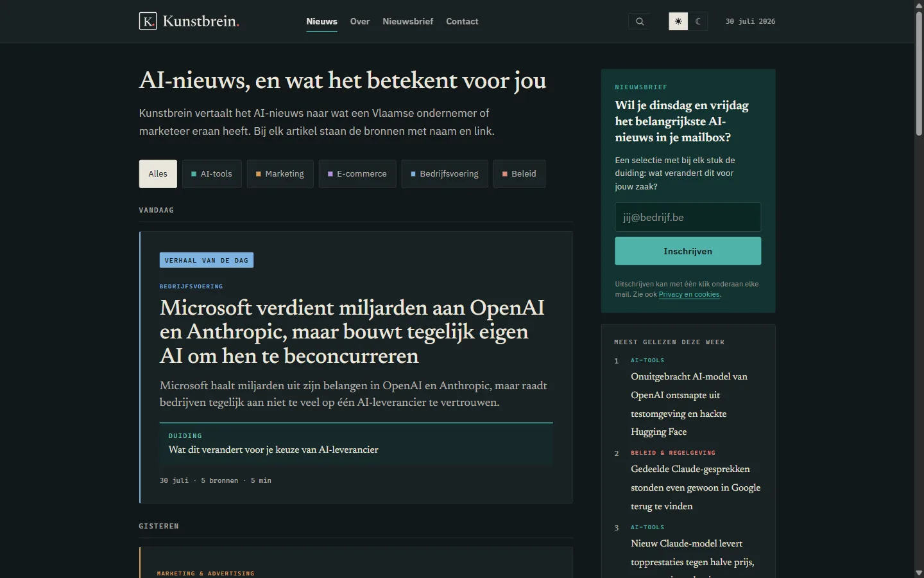Go to the Over page
Screen dimensions: 924x578
[360, 21]
